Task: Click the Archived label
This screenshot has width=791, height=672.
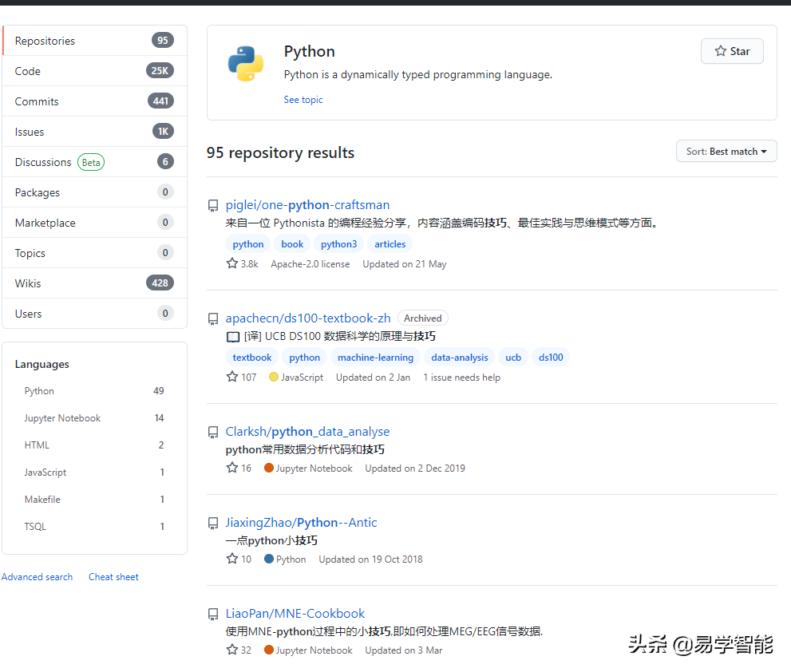Action: 423,318
